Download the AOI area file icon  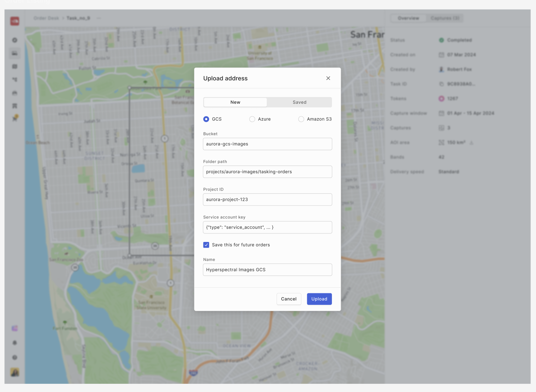click(x=471, y=143)
